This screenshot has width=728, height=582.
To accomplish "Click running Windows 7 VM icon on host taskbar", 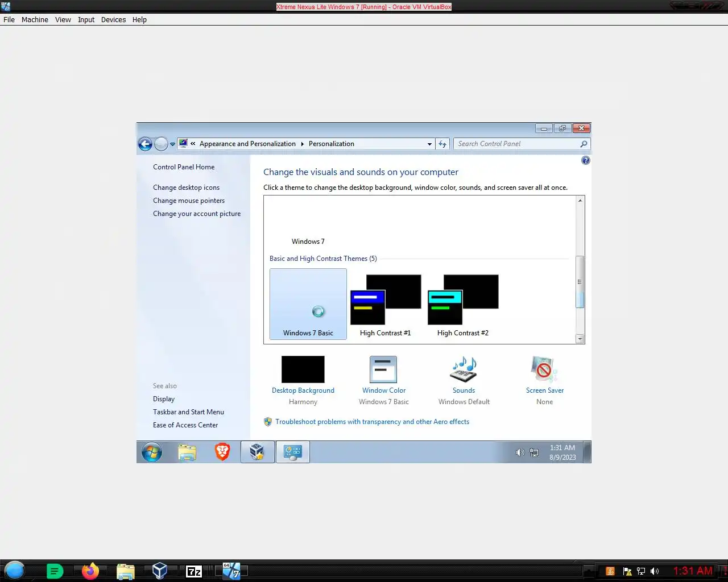I will point(231,571).
